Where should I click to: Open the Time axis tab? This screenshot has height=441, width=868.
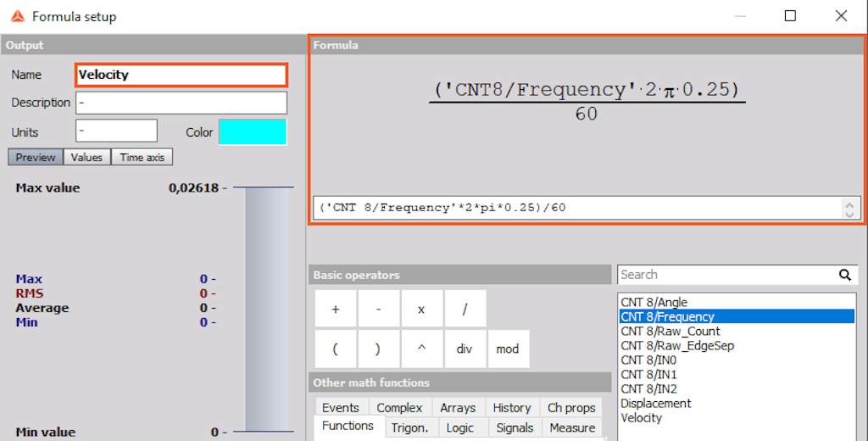pos(142,158)
